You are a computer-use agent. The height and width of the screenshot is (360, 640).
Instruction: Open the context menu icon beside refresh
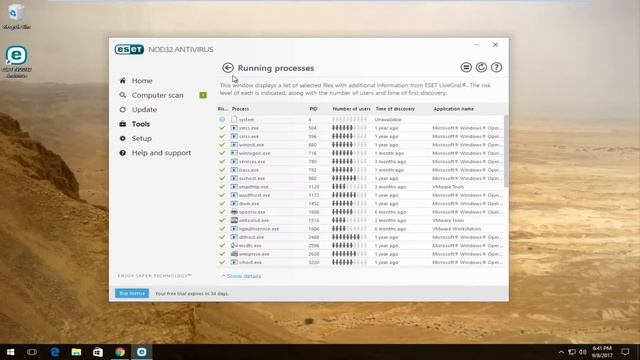click(466, 67)
